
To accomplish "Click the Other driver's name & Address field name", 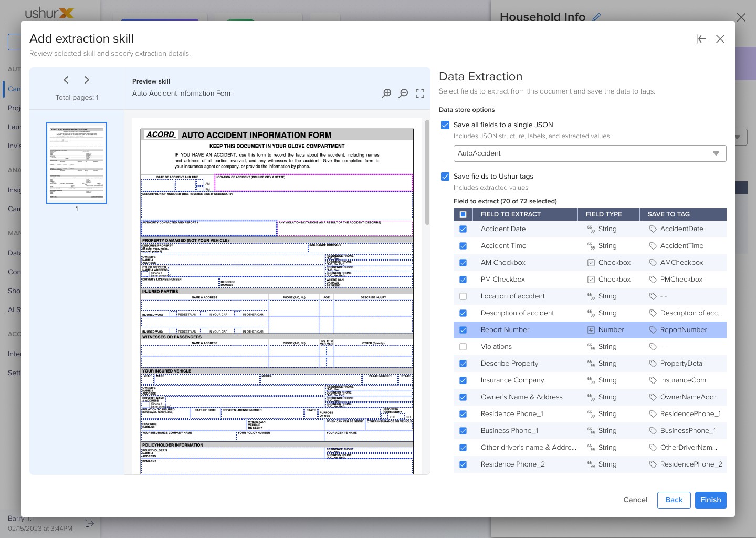I will pyautogui.click(x=529, y=448).
